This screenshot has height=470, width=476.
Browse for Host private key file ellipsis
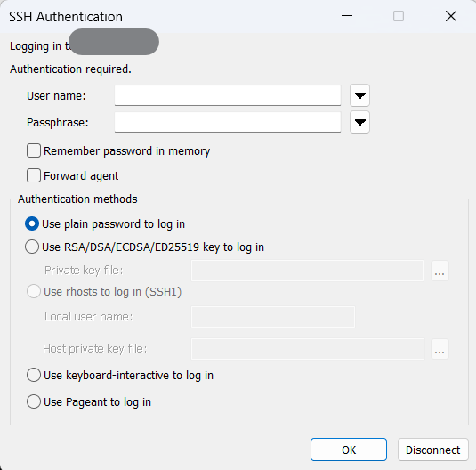(x=440, y=349)
